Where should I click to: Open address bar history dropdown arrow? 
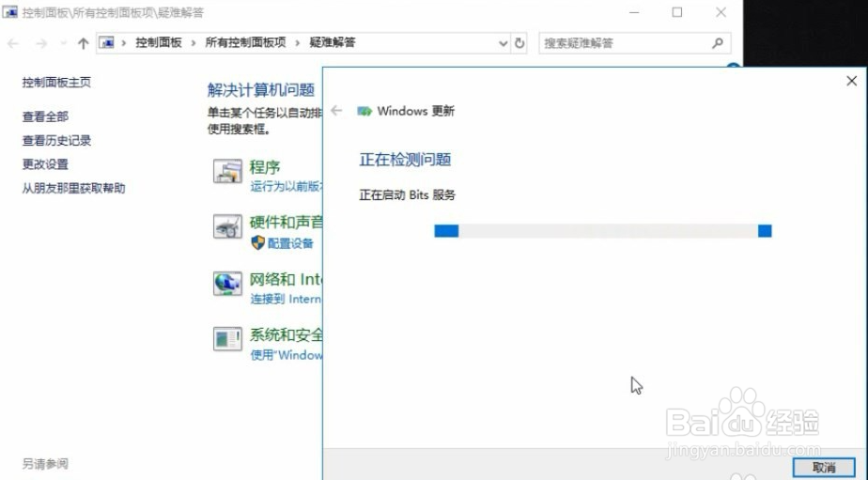(503, 43)
